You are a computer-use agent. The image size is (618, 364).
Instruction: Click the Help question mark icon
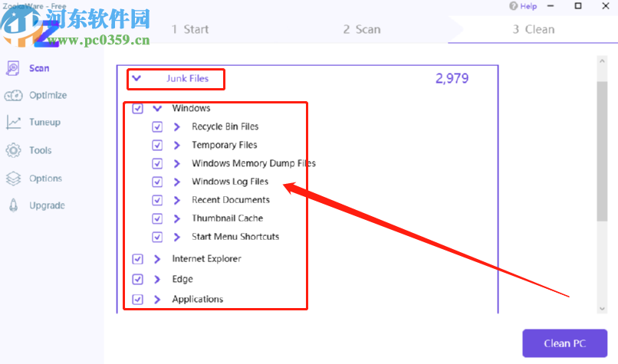tap(513, 6)
